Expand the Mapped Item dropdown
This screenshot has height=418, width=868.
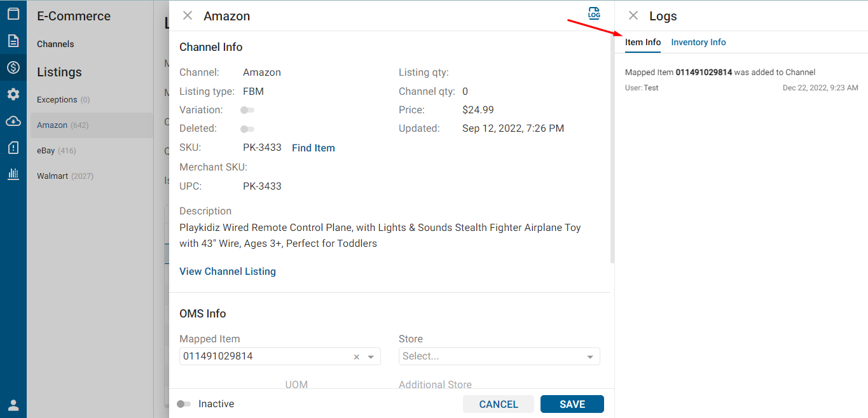[371, 357]
